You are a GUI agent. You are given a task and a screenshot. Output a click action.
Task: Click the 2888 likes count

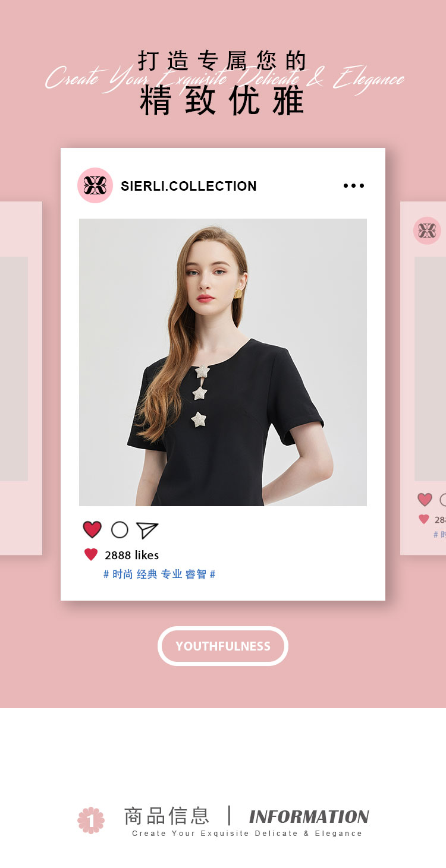(x=132, y=555)
